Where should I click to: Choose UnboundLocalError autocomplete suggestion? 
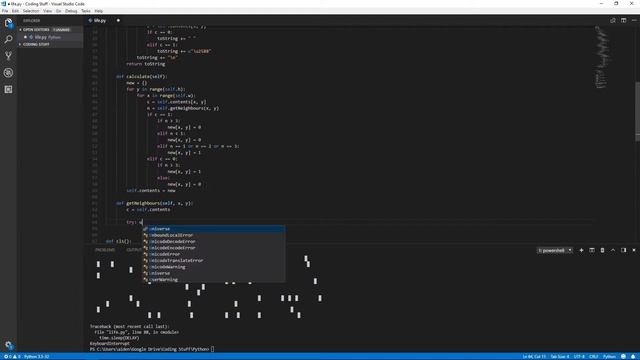(x=213, y=235)
